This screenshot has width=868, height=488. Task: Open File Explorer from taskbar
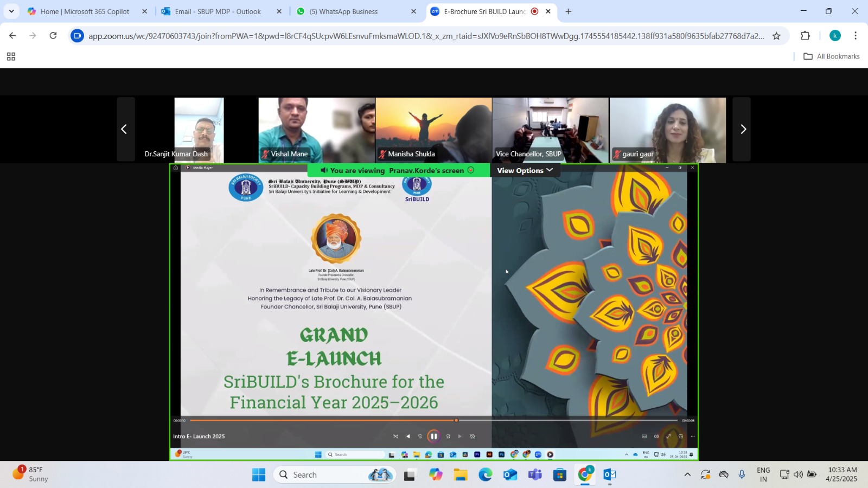click(x=461, y=475)
